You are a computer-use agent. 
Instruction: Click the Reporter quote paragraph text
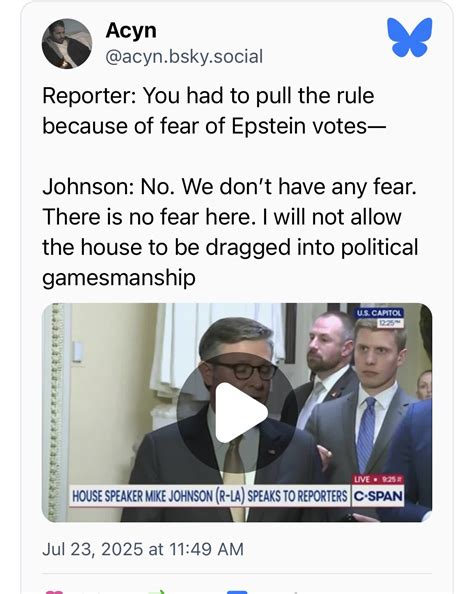point(214,111)
